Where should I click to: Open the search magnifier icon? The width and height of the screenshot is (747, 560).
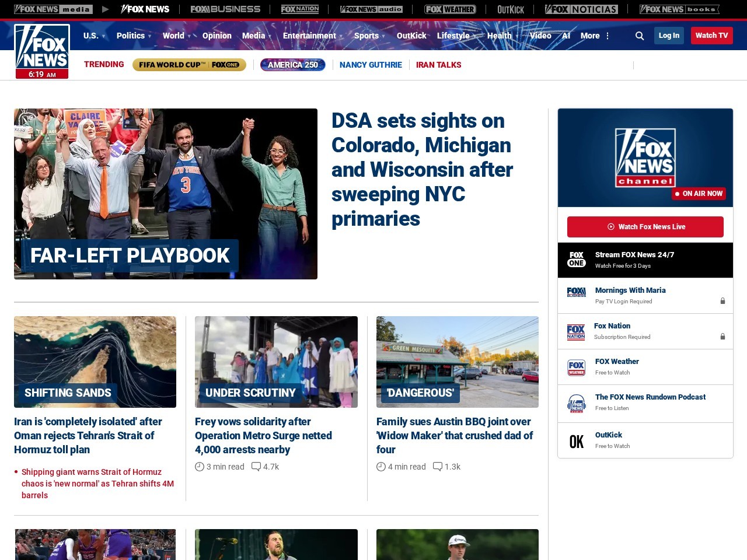click(640, 36)
